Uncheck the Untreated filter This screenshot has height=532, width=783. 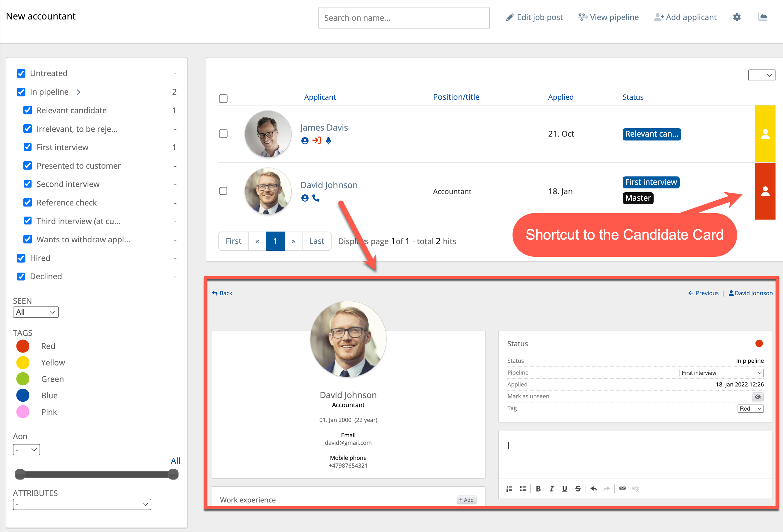(x=21, y=73)
